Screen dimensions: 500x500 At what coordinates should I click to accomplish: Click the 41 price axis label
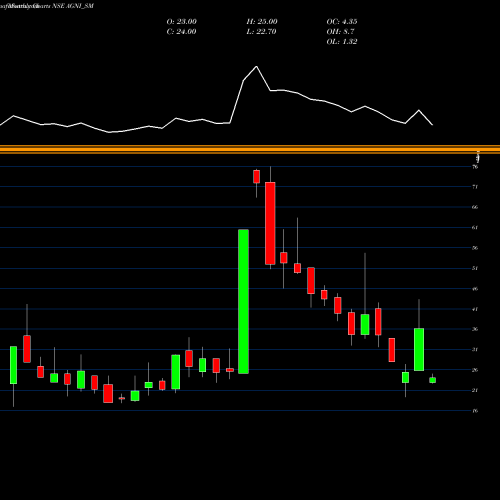pos(475,309)
